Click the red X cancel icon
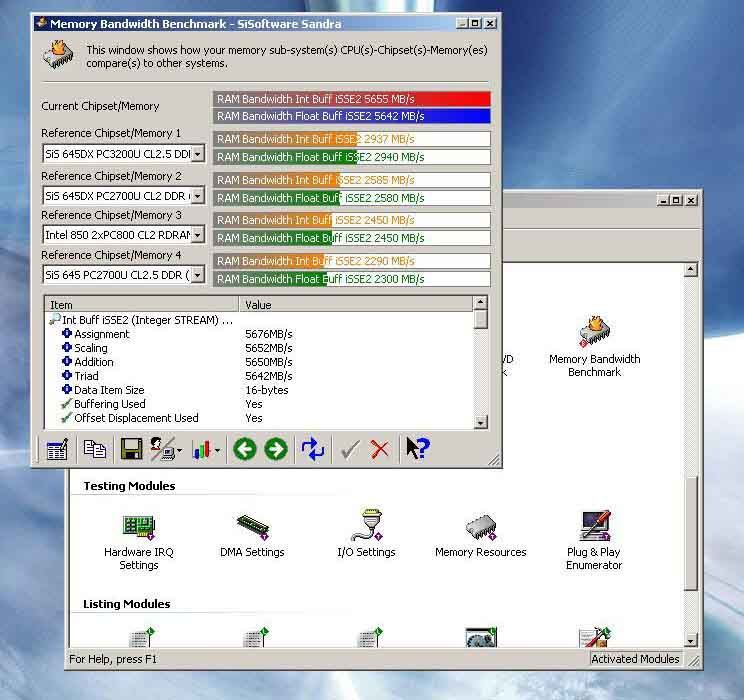 pyautogui.click(x=380, y=449)
